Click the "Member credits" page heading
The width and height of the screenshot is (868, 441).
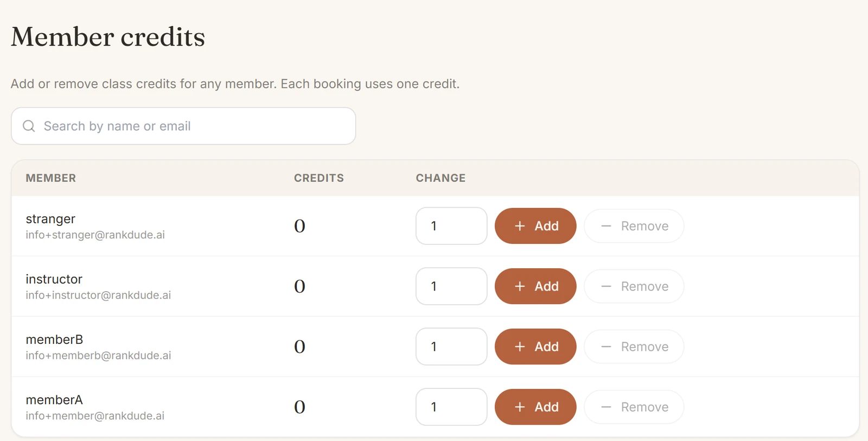pos(108,37)
